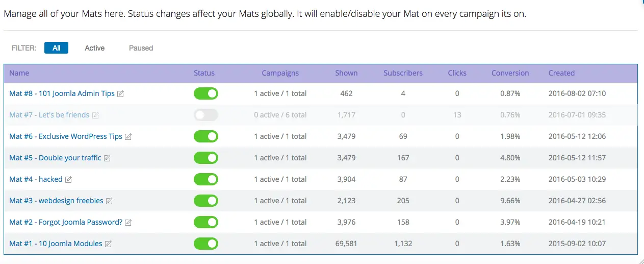The height and width of the screenshot is (264, 644).
Task: Click edit icon beside Let's be friends
Action: tap(95, 115)
